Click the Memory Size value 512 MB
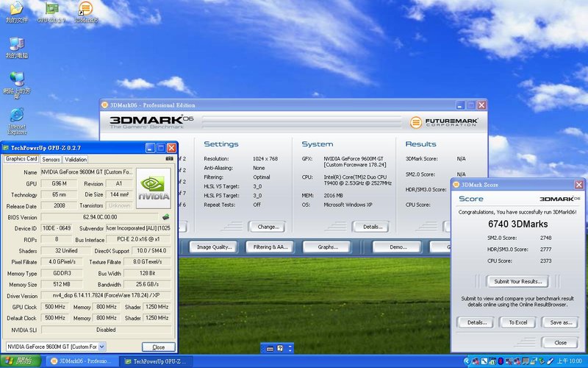588x368 pixels. coord(62,284)
